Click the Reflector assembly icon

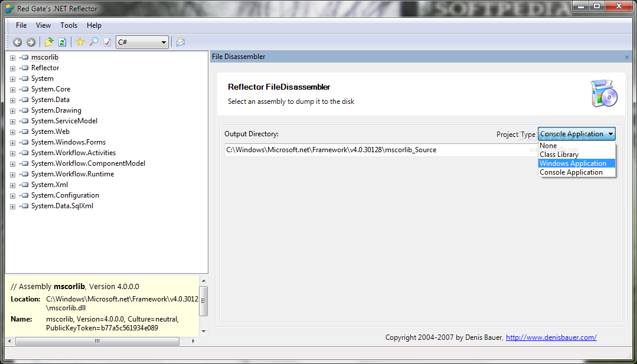click(x=24, y=68)
